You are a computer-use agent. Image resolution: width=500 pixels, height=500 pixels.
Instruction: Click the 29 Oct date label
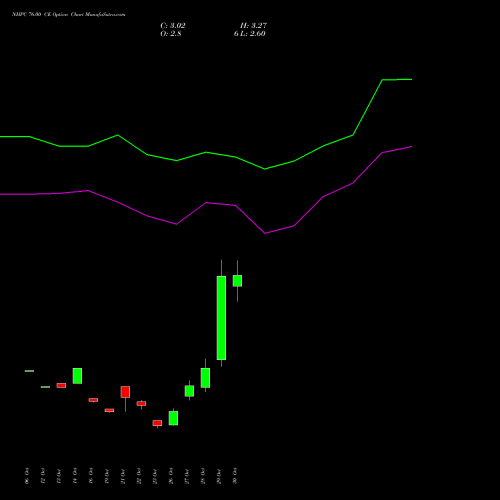(x=219, y=476)
